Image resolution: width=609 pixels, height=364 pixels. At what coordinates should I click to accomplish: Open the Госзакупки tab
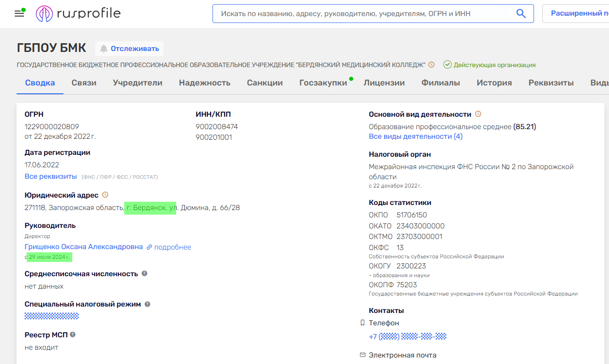[323, 83]
